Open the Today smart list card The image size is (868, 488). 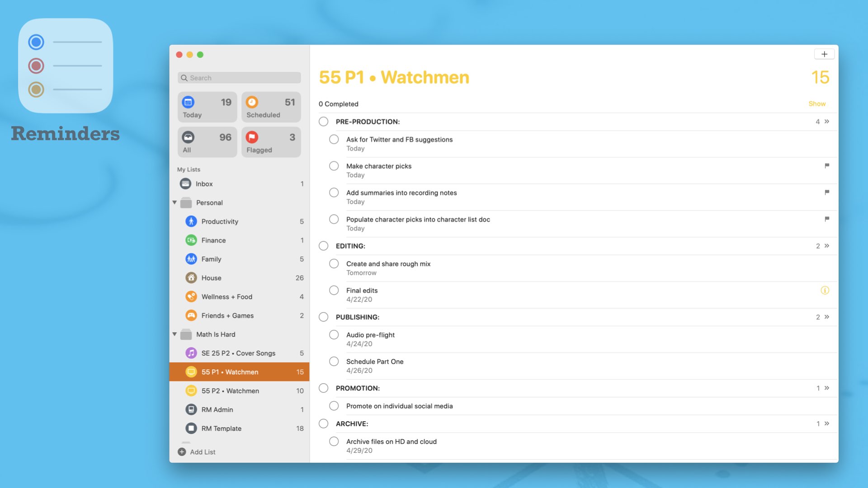(x=208, y=108)
